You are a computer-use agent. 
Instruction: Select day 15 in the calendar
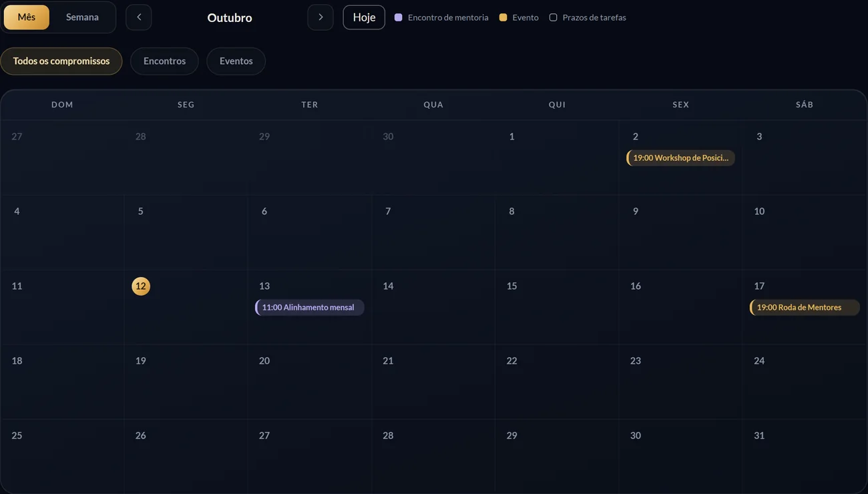click(x=512, y=286)
